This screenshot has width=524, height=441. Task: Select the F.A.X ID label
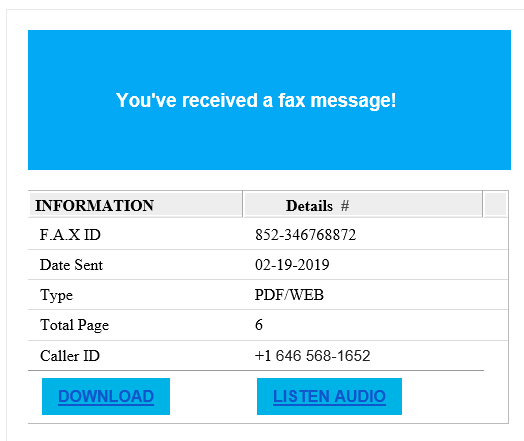[70, 235]
